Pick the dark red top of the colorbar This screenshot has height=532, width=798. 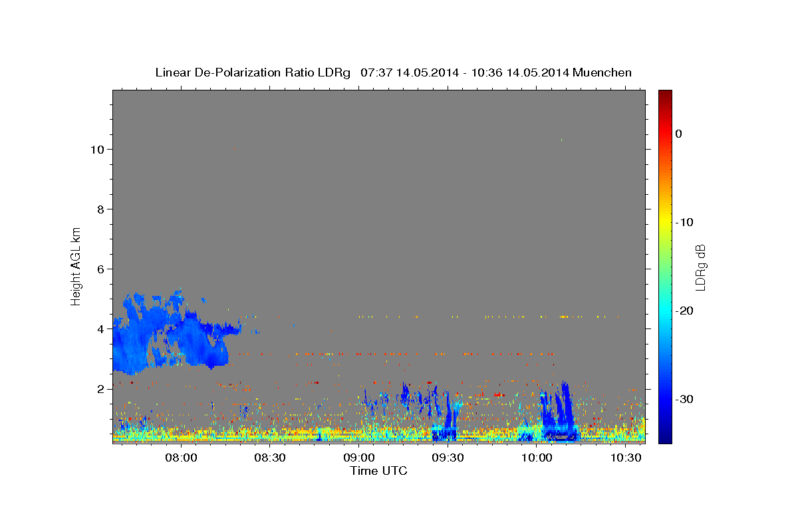click(665, 96)
